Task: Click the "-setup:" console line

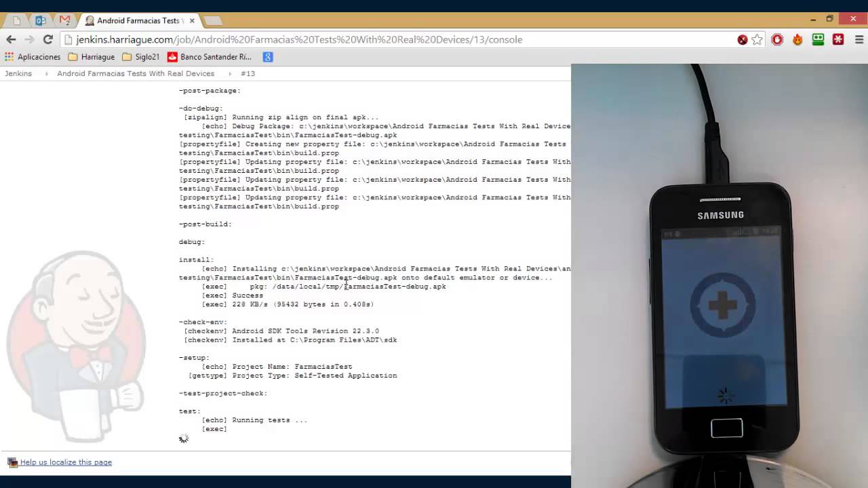Action: [x=194, y=358]
